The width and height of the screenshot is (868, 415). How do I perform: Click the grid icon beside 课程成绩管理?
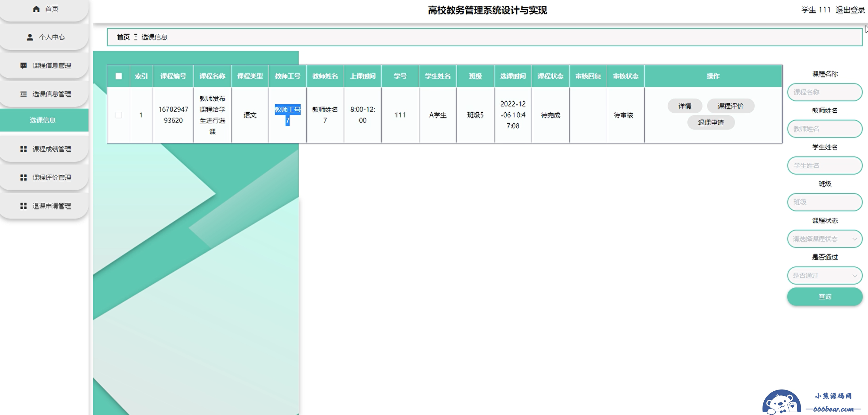coord(23,149)
